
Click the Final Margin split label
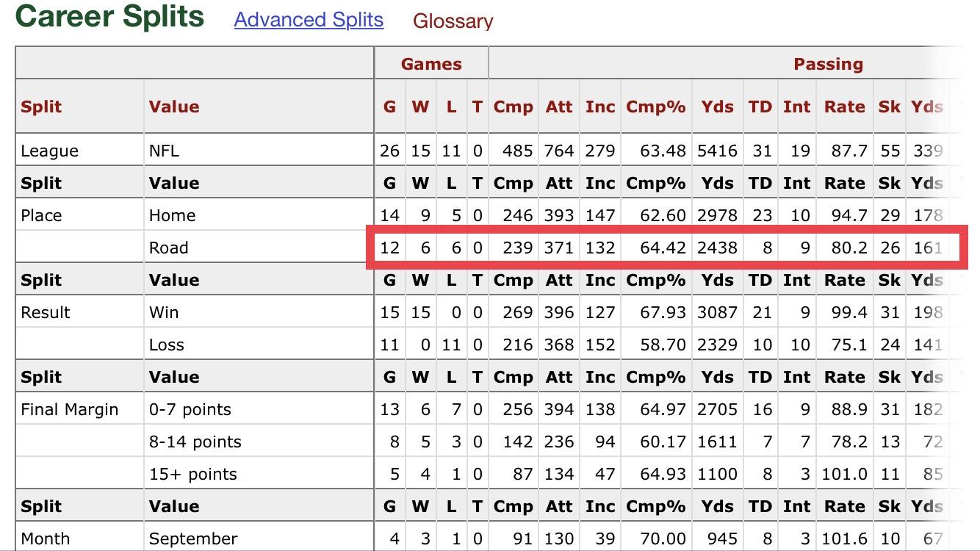[70, 409]
